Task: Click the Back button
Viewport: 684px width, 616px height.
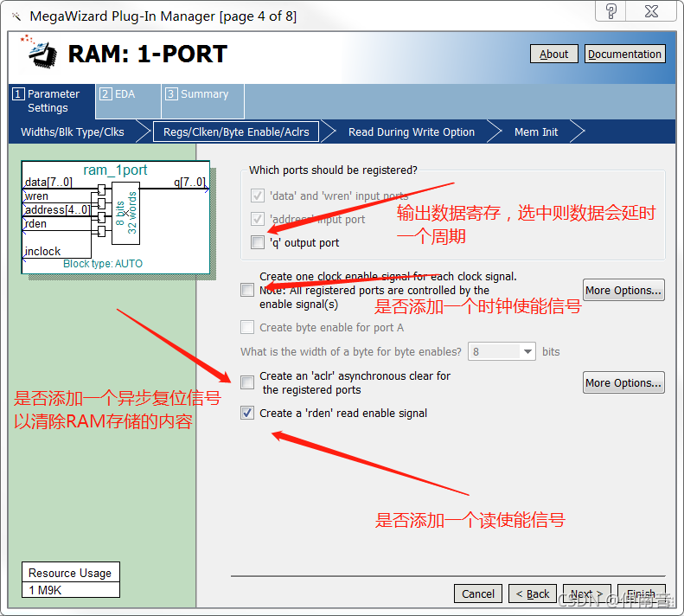Action: (x=533, y=594)
